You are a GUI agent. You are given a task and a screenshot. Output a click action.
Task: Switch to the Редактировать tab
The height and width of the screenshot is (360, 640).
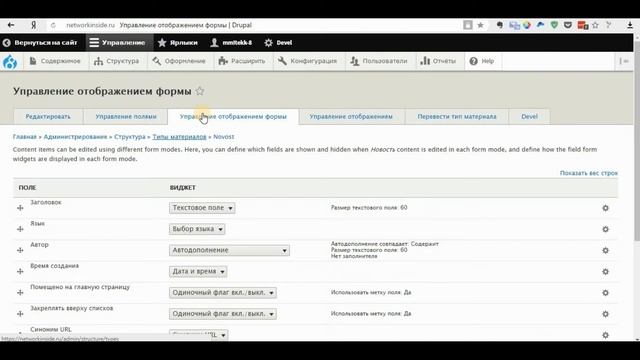(48, 117)
